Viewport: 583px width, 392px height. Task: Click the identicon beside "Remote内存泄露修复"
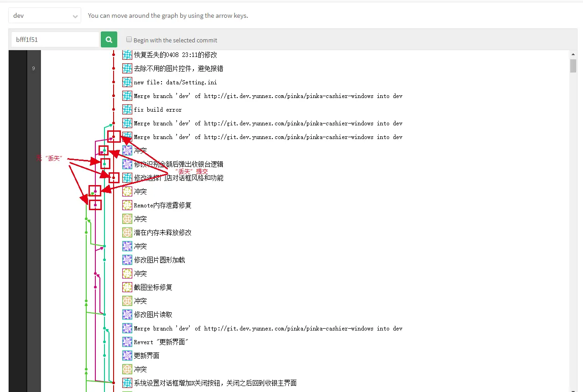[x=126, y=205]
